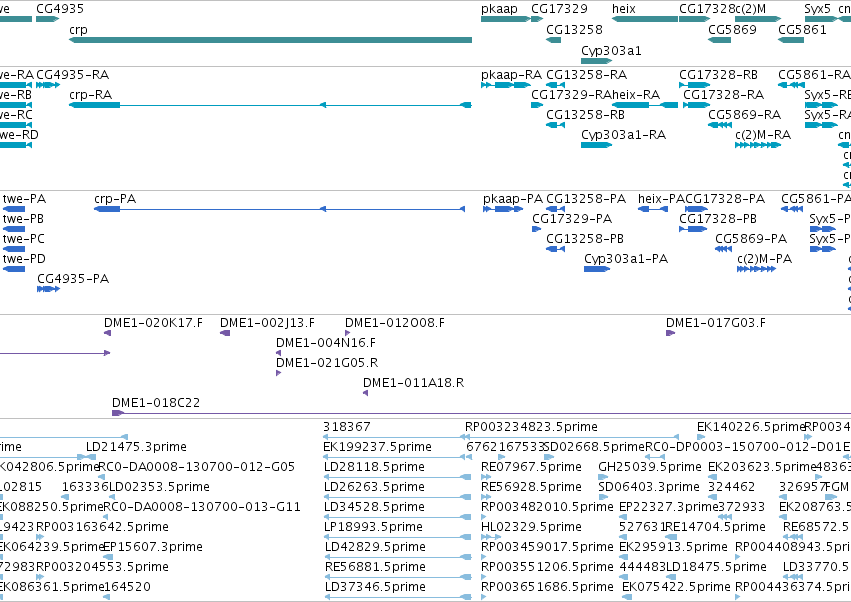This screenshot has height=602, width=851.
Task: Click EST EK199237.5prime
Action: 394,457
